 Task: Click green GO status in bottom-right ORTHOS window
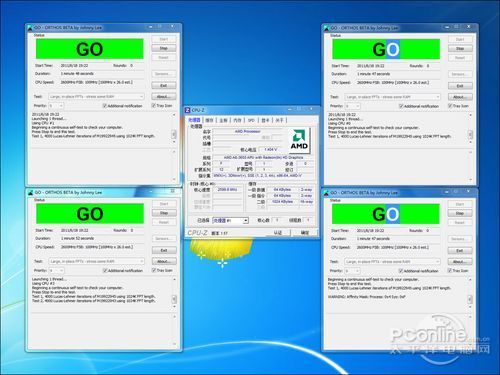386,214
